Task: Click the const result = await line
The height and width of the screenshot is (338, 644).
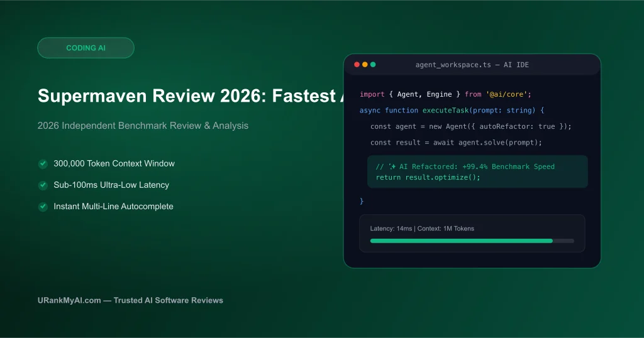Action: point(456,143)
